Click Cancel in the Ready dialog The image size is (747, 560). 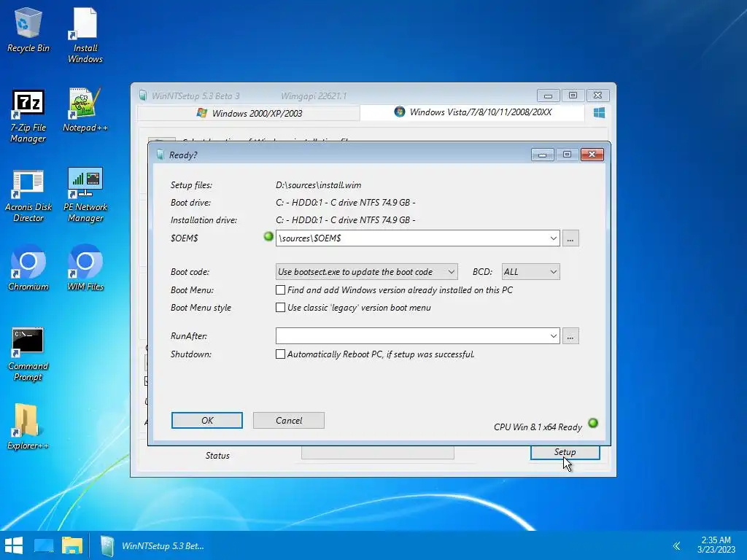(x=289, y=421)
